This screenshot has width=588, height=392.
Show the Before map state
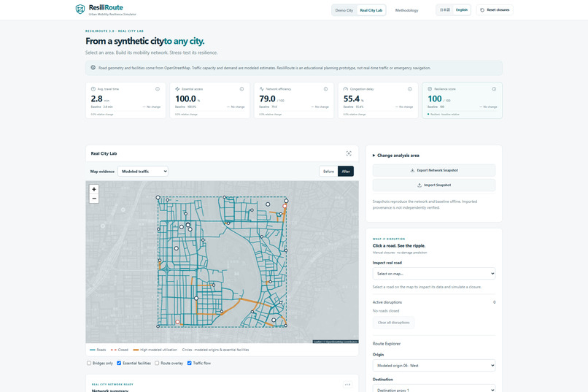328,172
